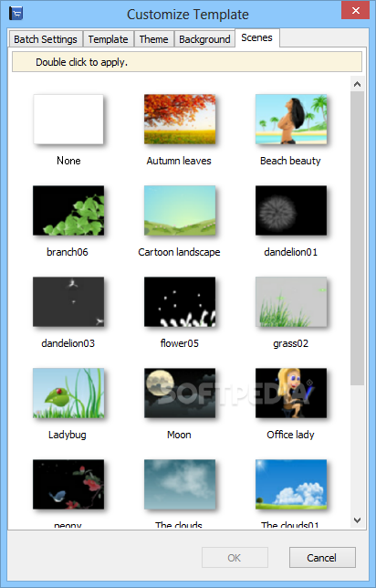Select the Autumn leaves scene thumbnail
Image resolution: width=376 pixels, height=588 pixels.
pyautogui.click(x=180, y=120)
